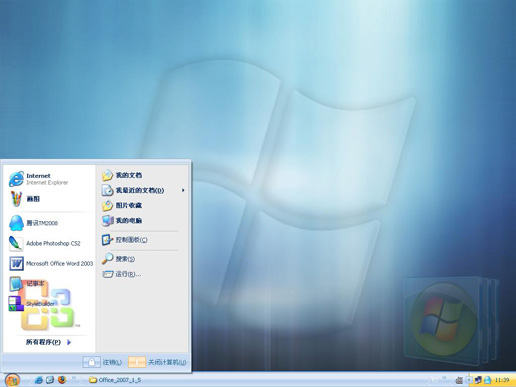Select 我的文档 menu entry text

click(129, 175)
